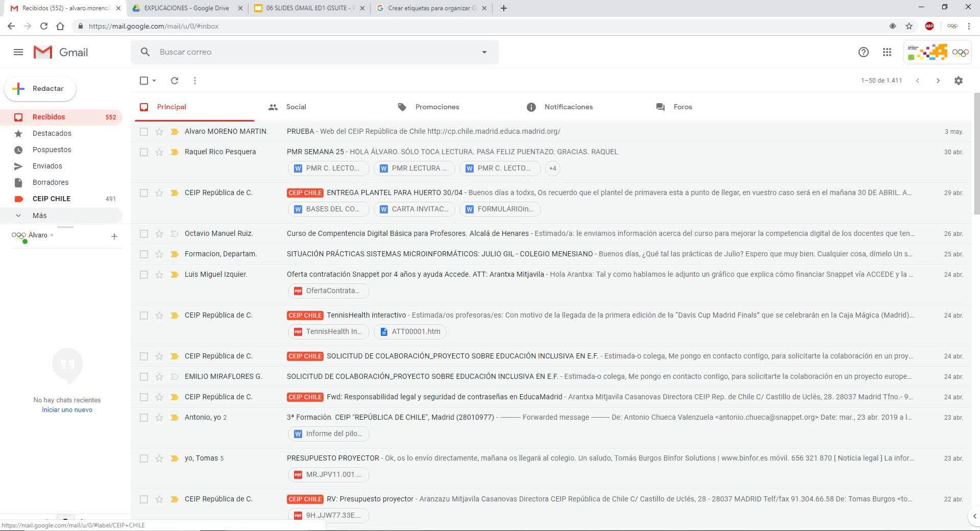Click the browser home icon
The image size is (980, 531).
coord(60,26)
